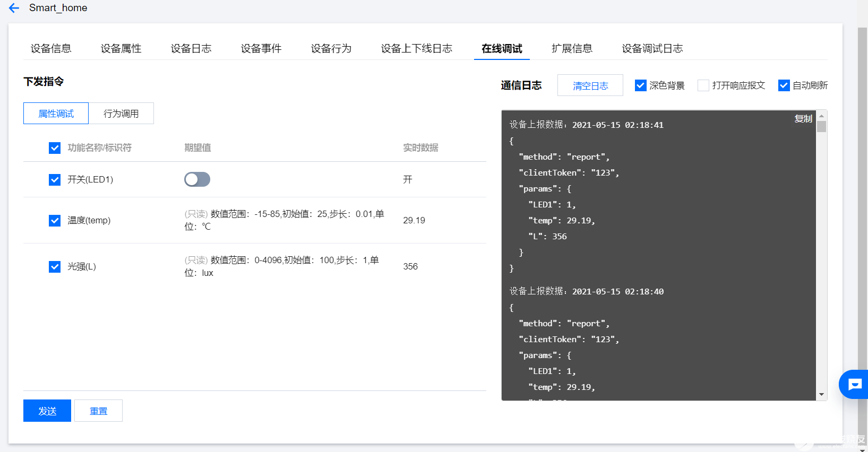Open the 设备上下线日志 tab
The width and height of the screenshot is (868, 452).
point(416,49)
